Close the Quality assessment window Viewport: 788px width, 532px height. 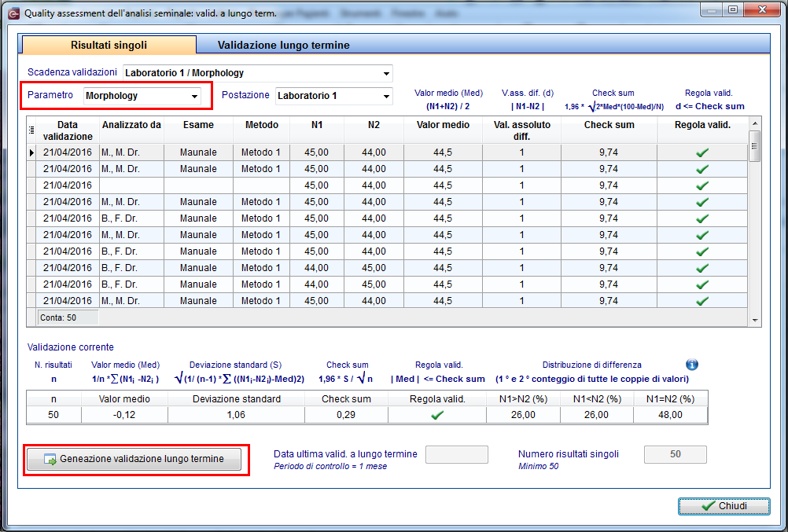762,9
